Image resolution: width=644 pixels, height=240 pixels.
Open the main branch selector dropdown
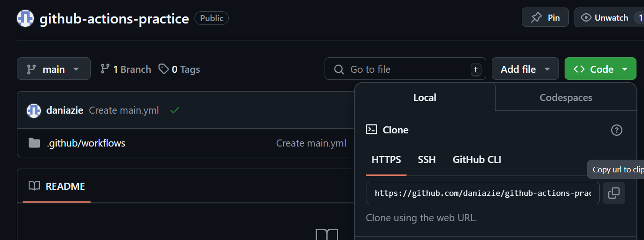tap(54, 69)
